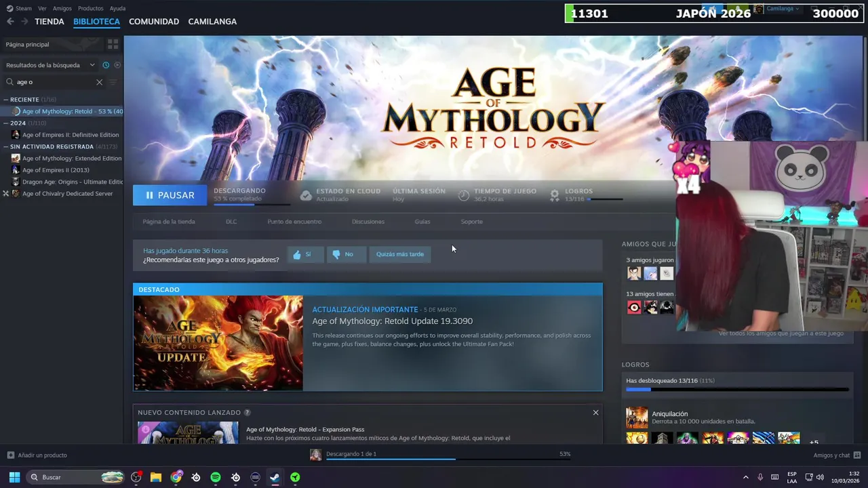This screenshot has width=868, height=488.
Task: Go forward with the right arrow
Action: click(x=24, y=22)
